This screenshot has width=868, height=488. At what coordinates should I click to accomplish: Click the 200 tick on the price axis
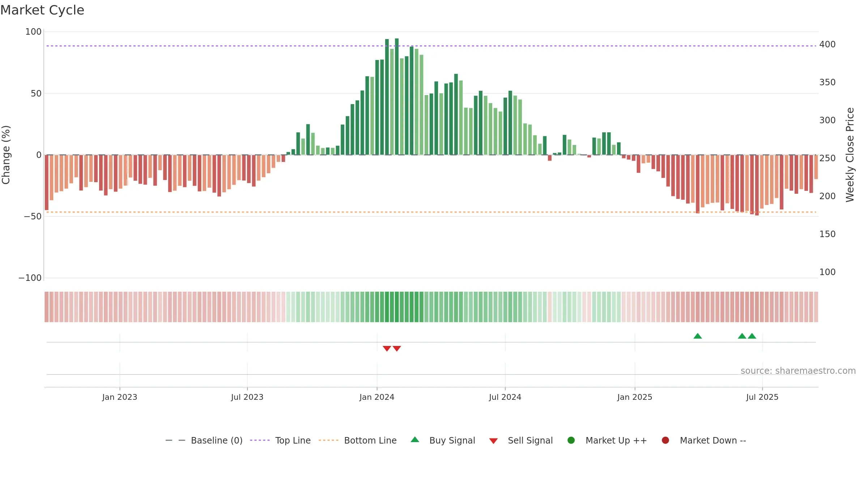point(827,196)
